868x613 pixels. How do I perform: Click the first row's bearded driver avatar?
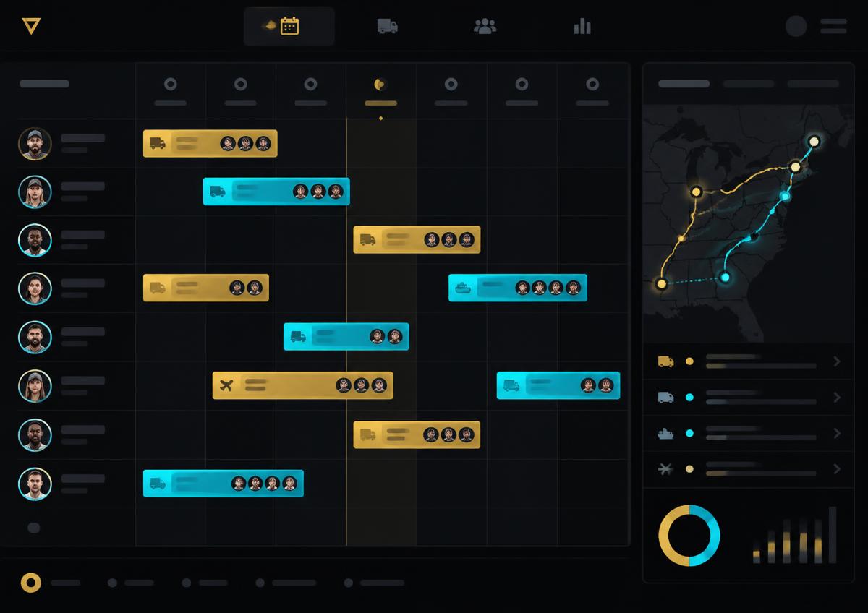35,144
